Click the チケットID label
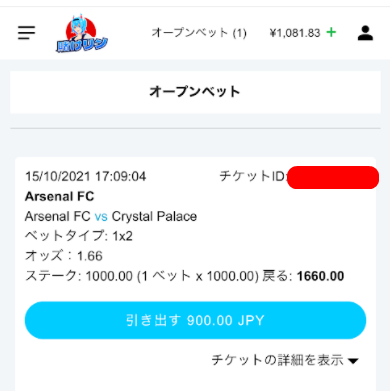 click(x=252, y=176)
